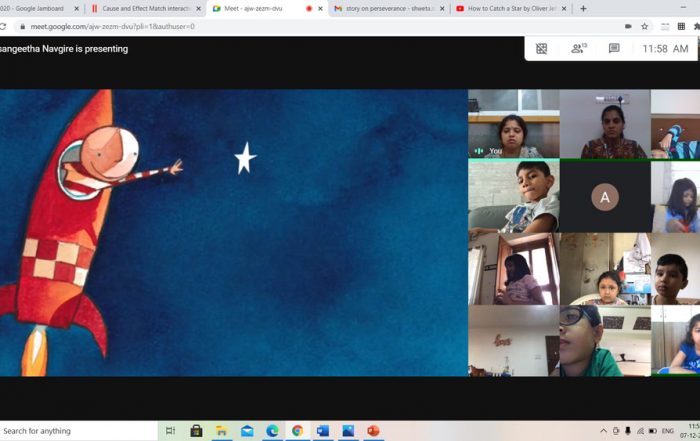This screenshot has width=700, height=441.
Task: Show hidden system tray icons
Action: [x=604, y=431]
